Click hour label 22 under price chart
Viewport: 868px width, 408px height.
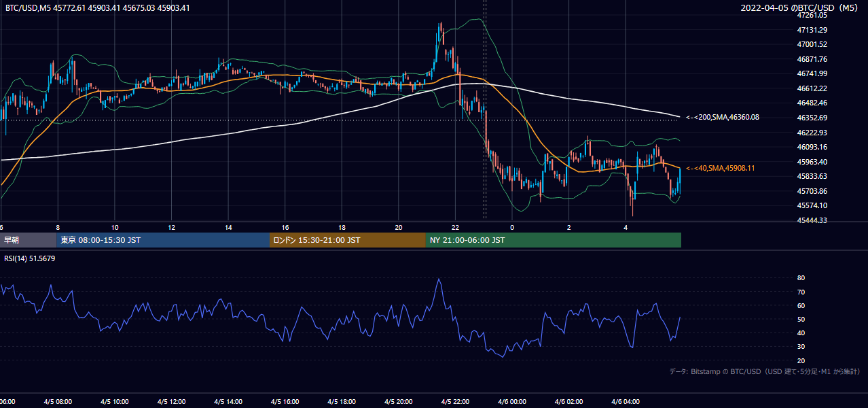coord(456,227)
